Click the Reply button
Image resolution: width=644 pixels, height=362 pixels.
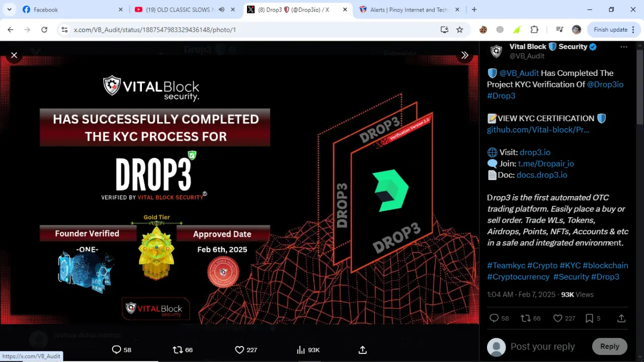[609, 346]
